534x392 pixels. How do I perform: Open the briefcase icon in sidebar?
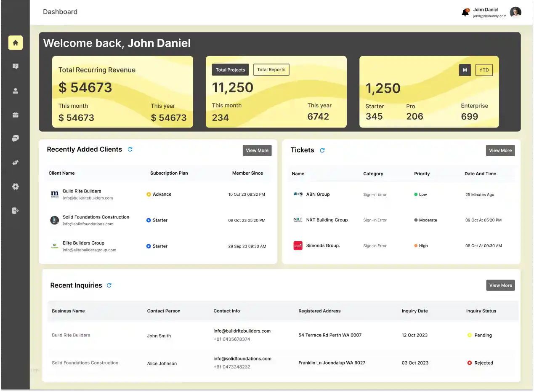(x=16, y=115)
